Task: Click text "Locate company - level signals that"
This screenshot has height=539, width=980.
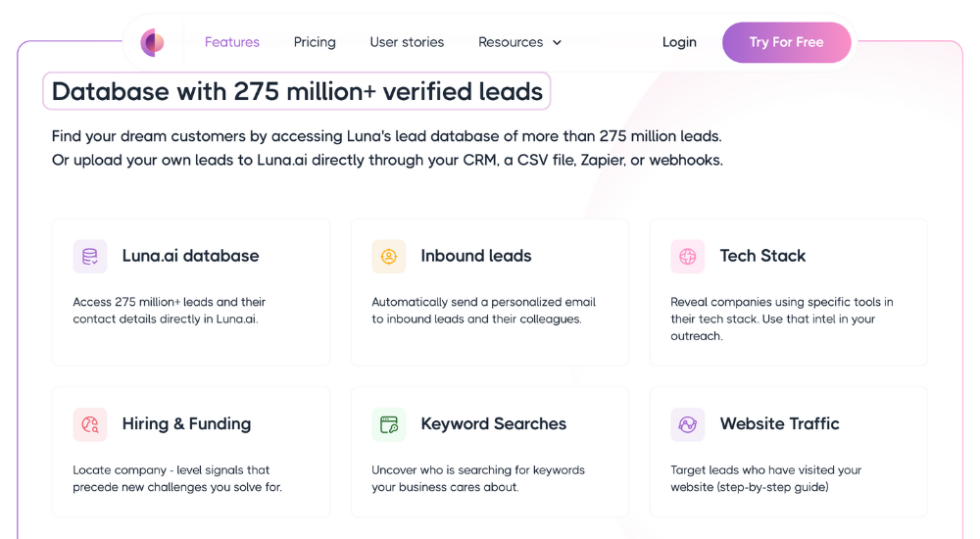Action: (171, 470)
